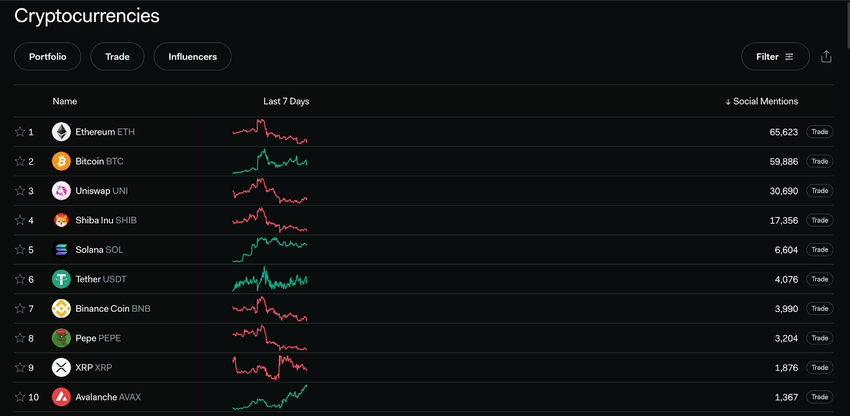Hit the Trade button on the Avalanche row
This screenshot has width=850, height=416.
[x=820, y=397]
